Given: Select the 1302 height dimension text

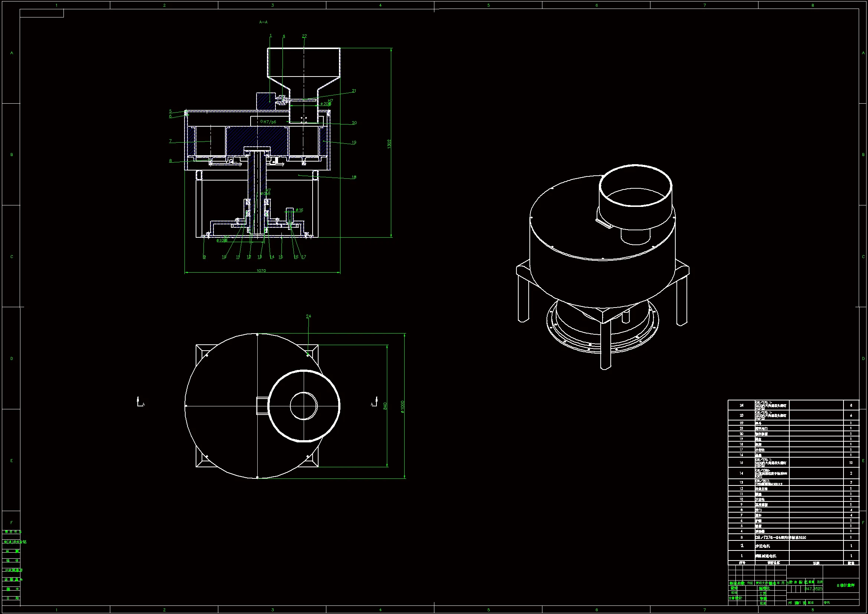Looking at the screenshot, I should [x=389, y=144].
